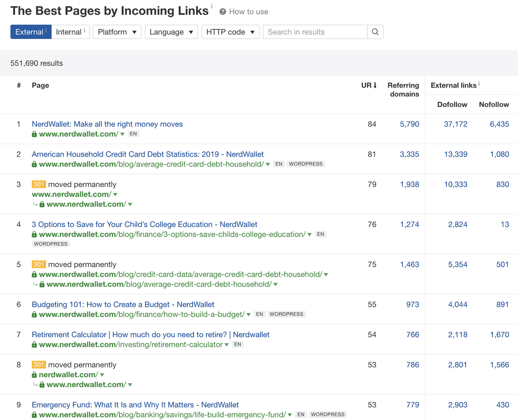Click info icon next to page title
The image size is (518, 420).
[212, 6]
